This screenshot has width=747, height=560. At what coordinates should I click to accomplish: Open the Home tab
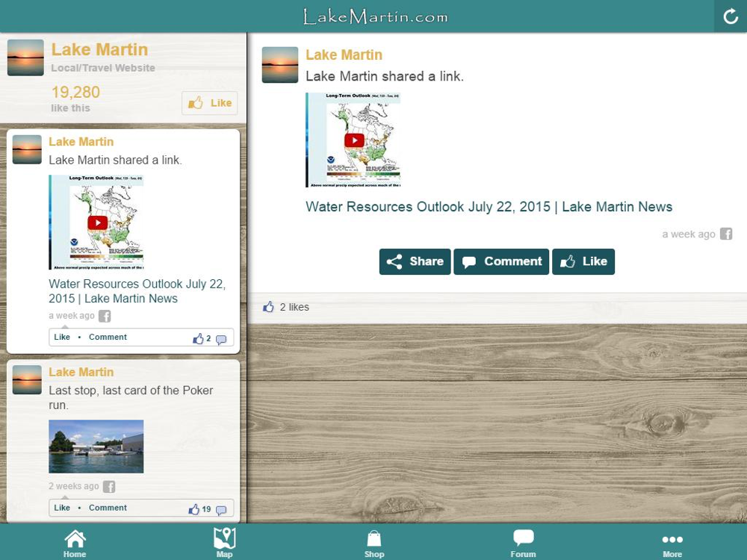point(75,544)
